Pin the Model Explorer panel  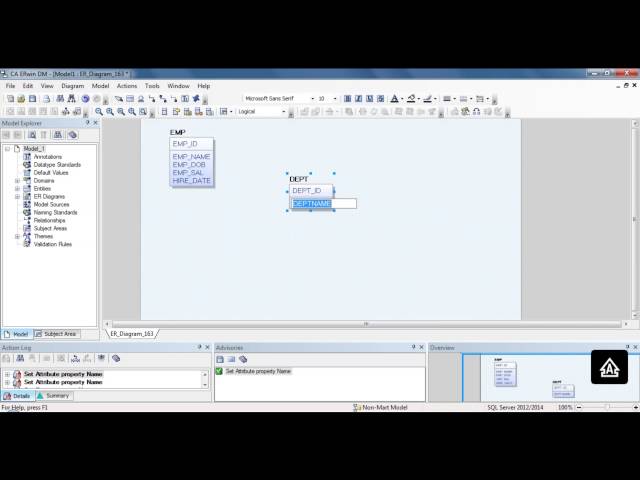coord(87,123)
